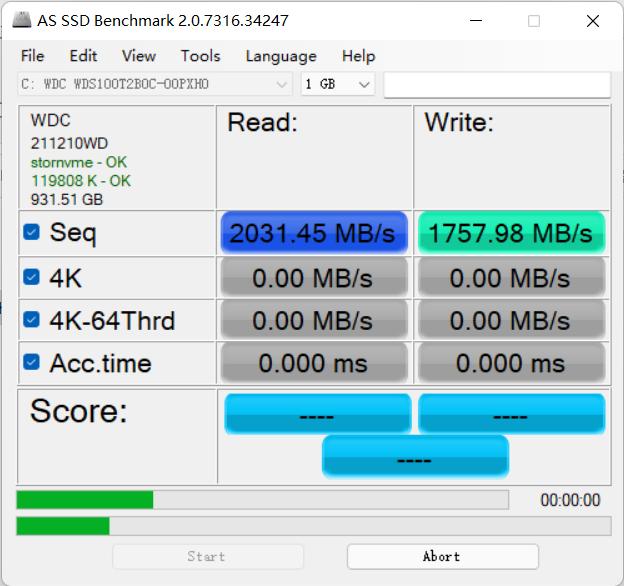Click the 119808 K - OK alignment text

coord(81,181)
